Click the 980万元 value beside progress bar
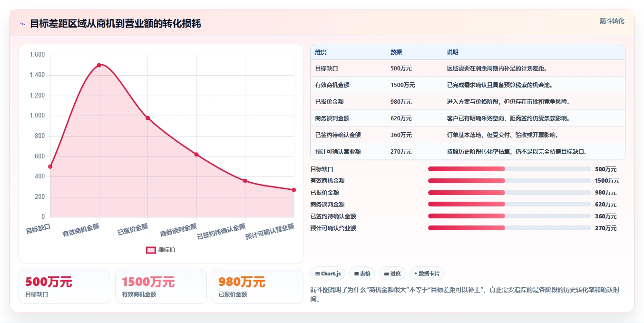 [x=605, y=193]
